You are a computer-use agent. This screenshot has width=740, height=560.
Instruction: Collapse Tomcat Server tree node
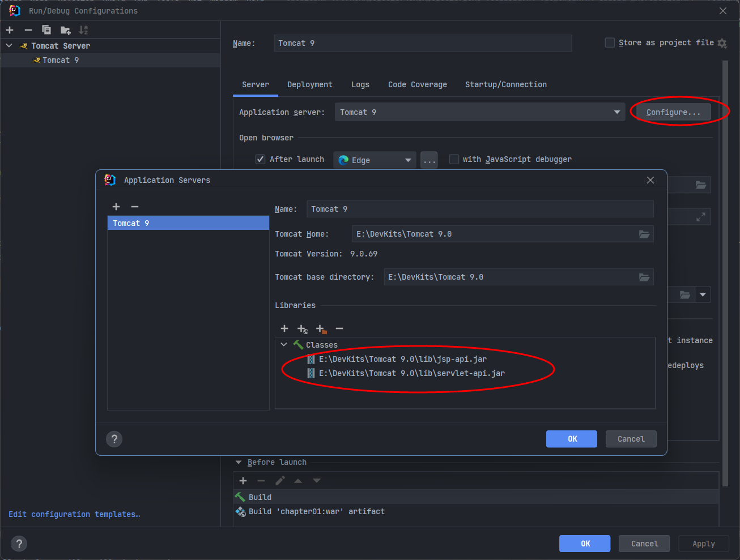[9, 45]
